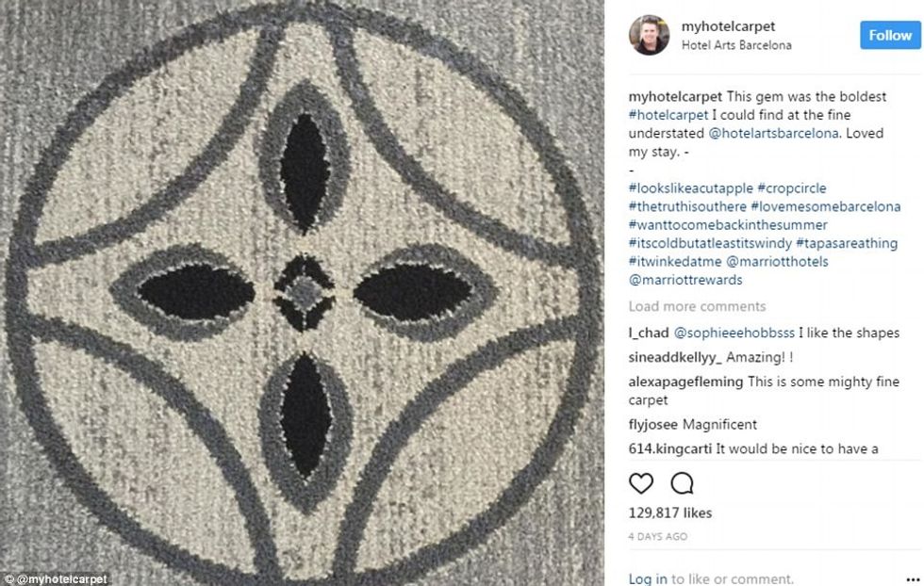Open the #lookslikeacutapple hashtag
Image resolution: width=924 pixels, height=586 pixels.
(x=690, y=188)
